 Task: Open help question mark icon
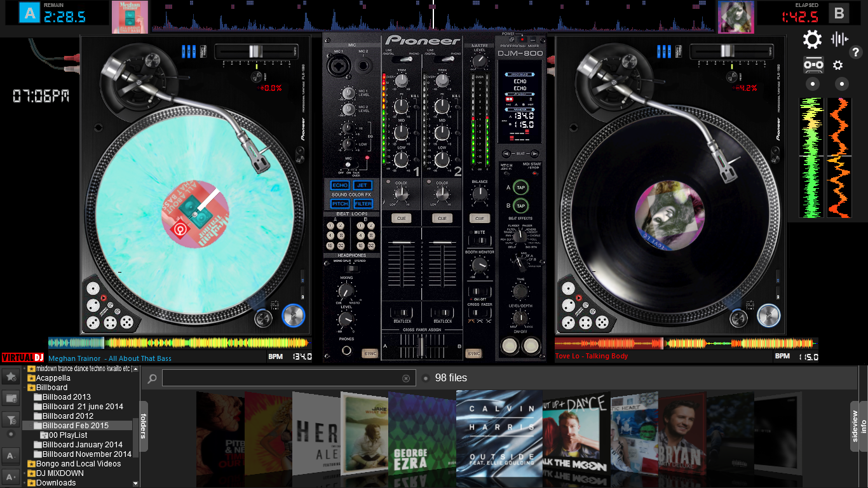pyautogui.click(x=856, y=53)
